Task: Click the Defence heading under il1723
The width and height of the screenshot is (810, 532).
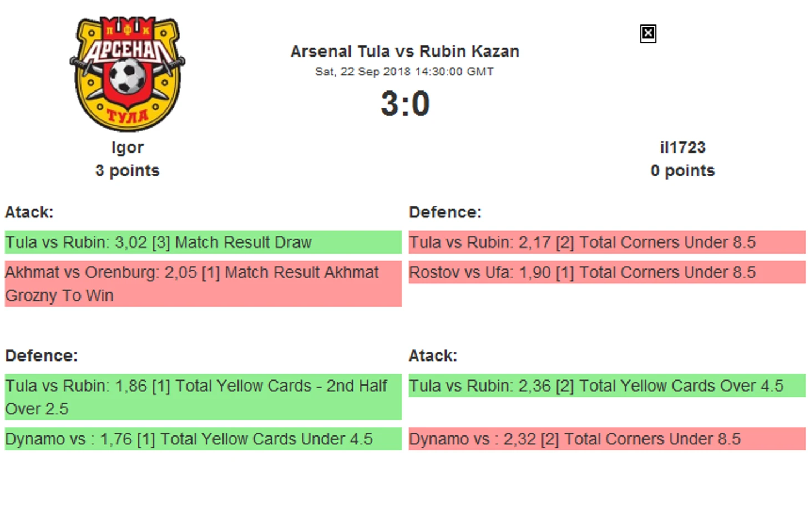Action: [445, 212]
